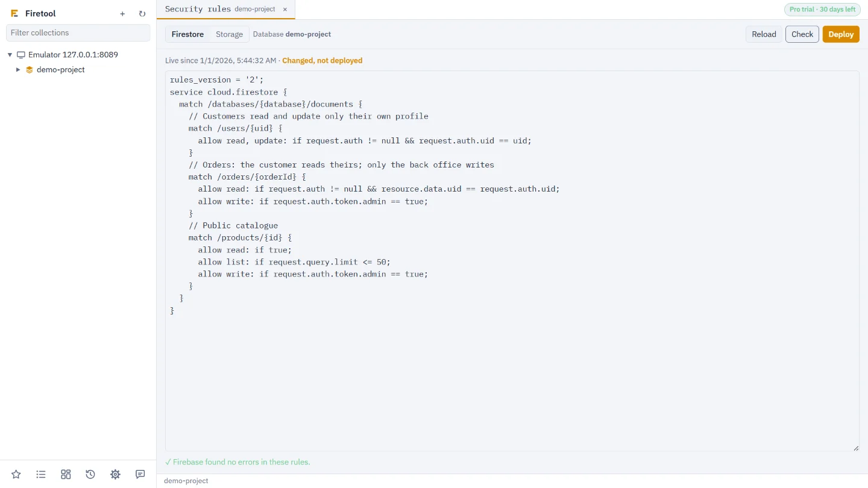The image size is (868, 488).
Task: Switch to the Firestore rules tab
Action: (187, 34)
